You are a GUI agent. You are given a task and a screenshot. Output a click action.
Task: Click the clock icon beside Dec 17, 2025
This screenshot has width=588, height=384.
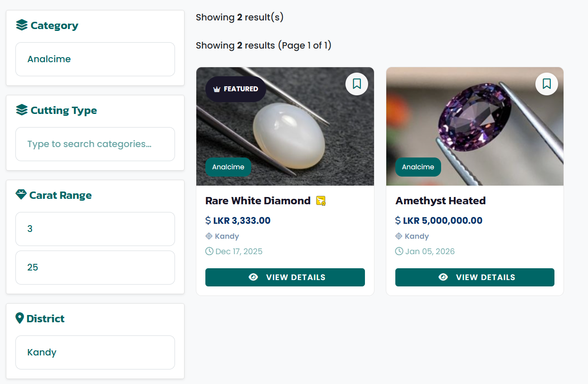pyautogui.click(x=209, y=251)
